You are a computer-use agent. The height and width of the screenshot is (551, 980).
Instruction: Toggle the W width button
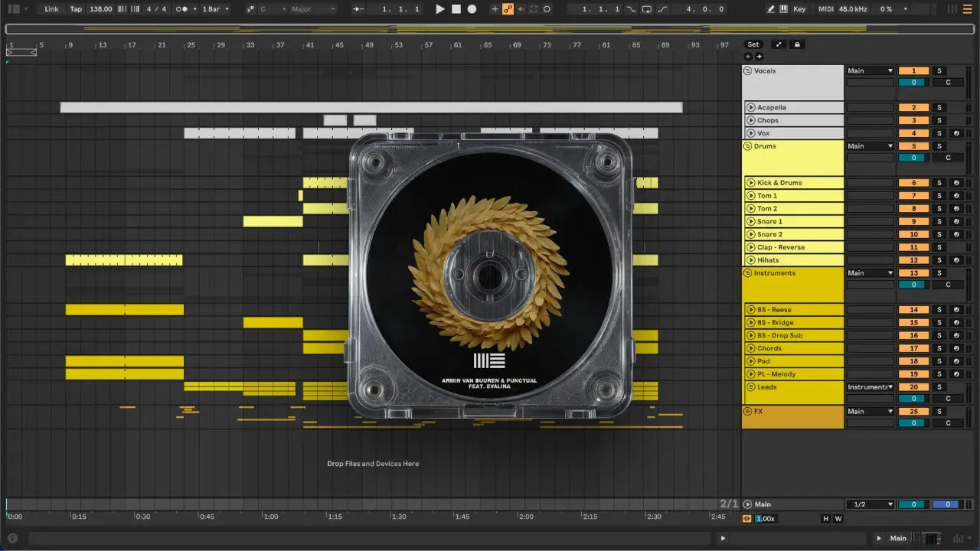point(838,519)
